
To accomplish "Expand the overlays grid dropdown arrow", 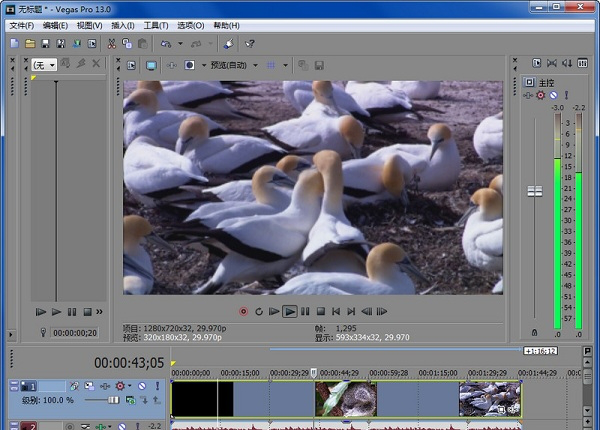I will coord(285,65).
